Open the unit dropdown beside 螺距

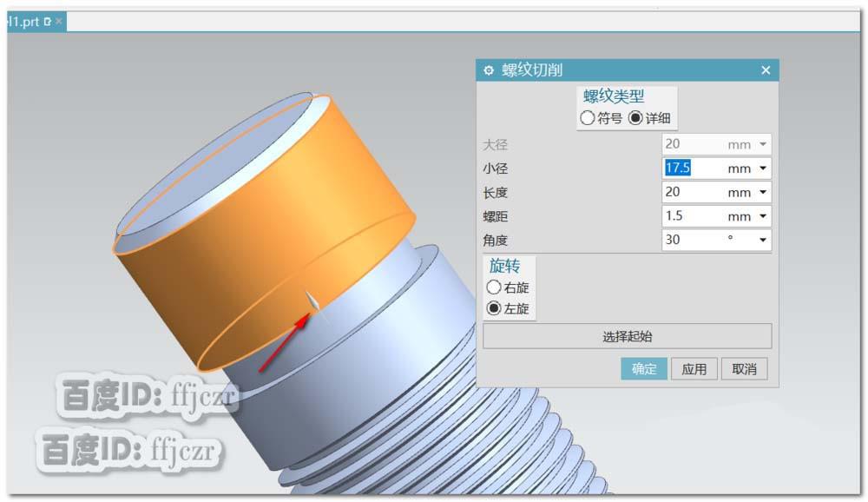763,216
